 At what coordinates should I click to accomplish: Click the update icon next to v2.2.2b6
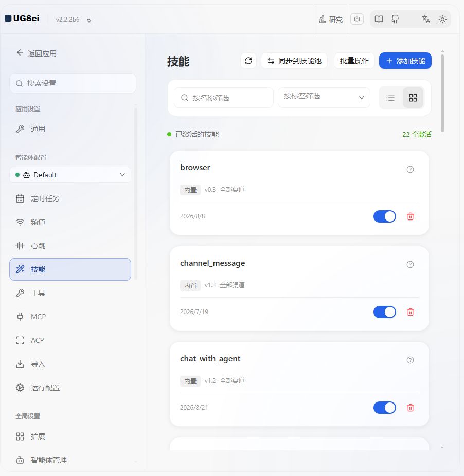pyautogui.click(x=88, y=20)
